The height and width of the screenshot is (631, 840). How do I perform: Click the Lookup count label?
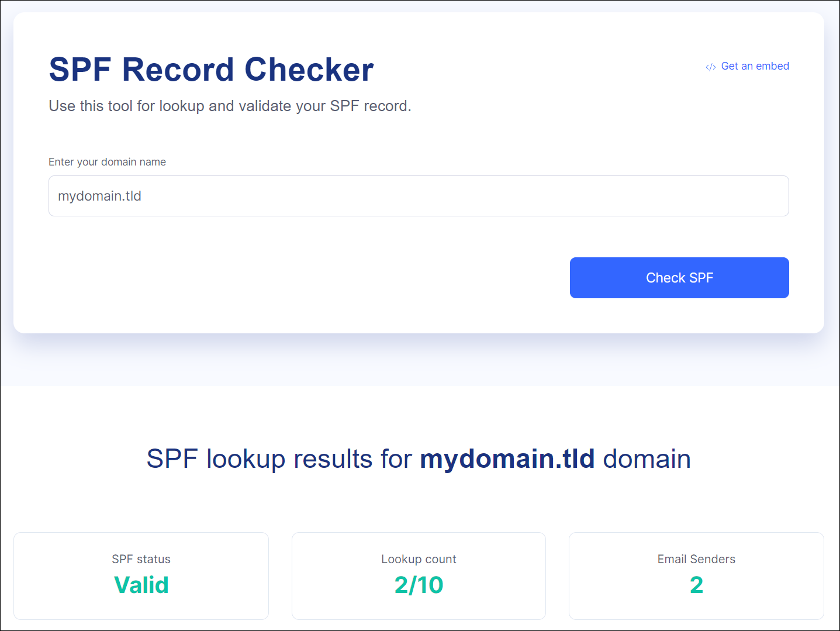(419, 559)
